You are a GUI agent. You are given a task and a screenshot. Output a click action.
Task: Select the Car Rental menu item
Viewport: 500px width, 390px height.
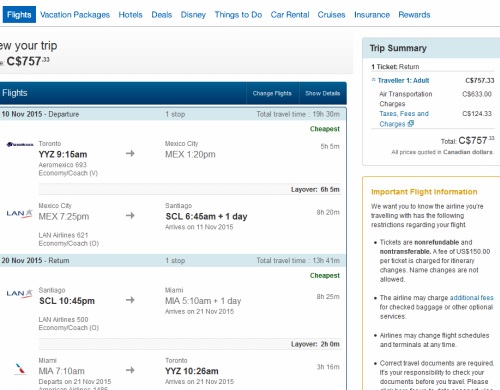click(290, 15)
